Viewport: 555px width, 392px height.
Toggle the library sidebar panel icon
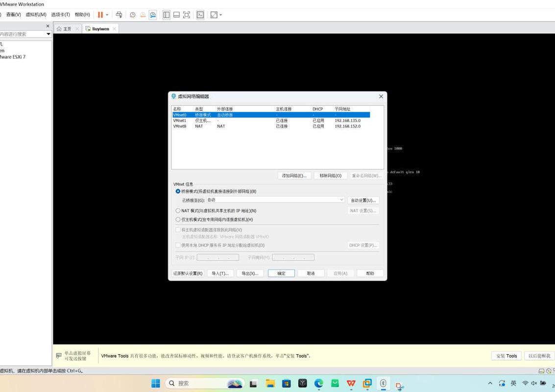coord(167,15)
